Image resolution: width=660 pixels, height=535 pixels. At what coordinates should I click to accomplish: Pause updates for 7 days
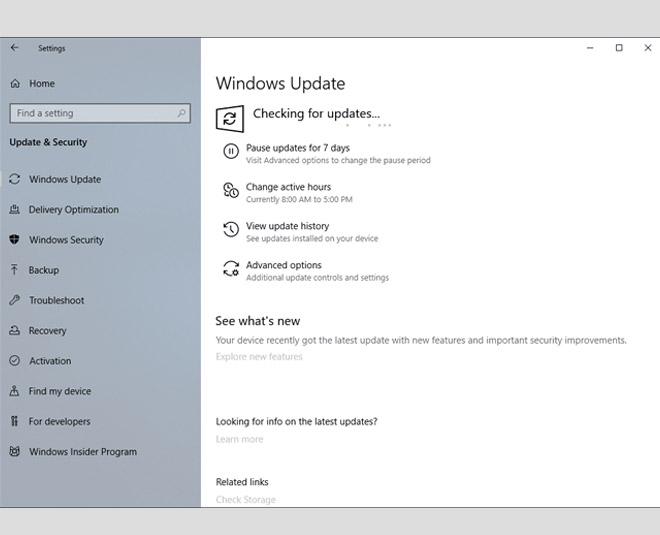[x=297, y=148]
